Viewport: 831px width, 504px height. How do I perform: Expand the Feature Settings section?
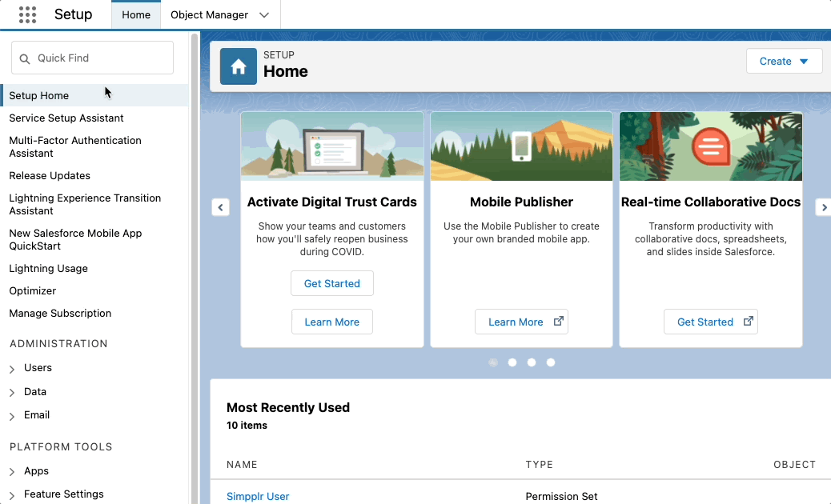point(12,495)
